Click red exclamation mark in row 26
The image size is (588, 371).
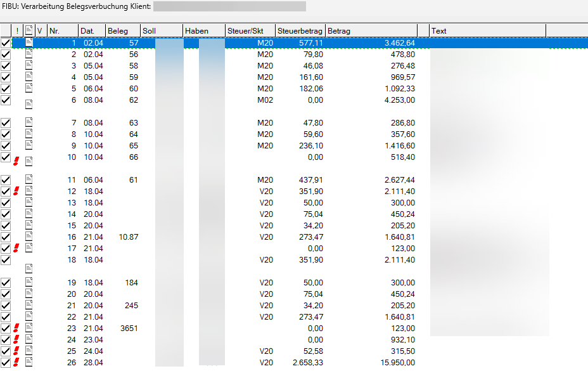coord(16,362)
